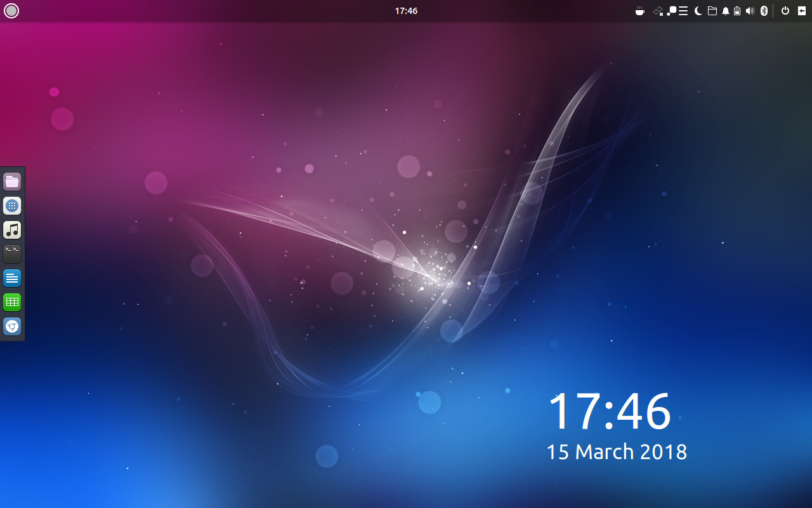
Task: Open the volume speaker control
Action: click(750, 11)
